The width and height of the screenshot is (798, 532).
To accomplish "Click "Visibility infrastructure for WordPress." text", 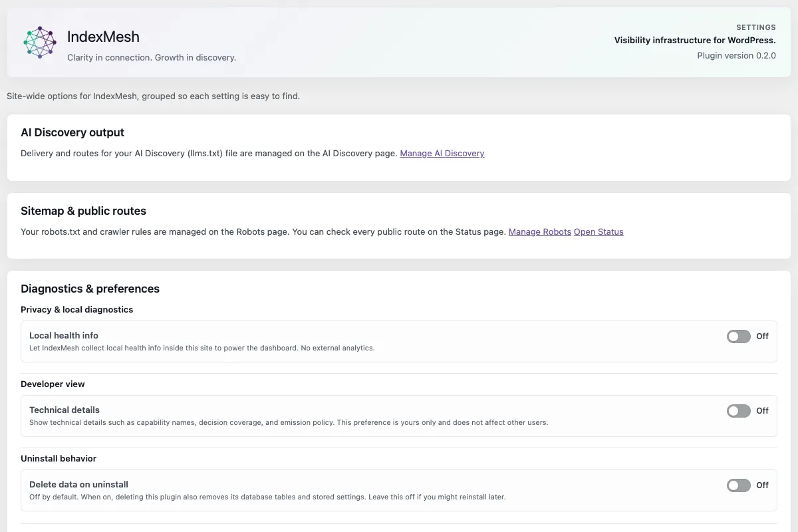I will (695, 41).
